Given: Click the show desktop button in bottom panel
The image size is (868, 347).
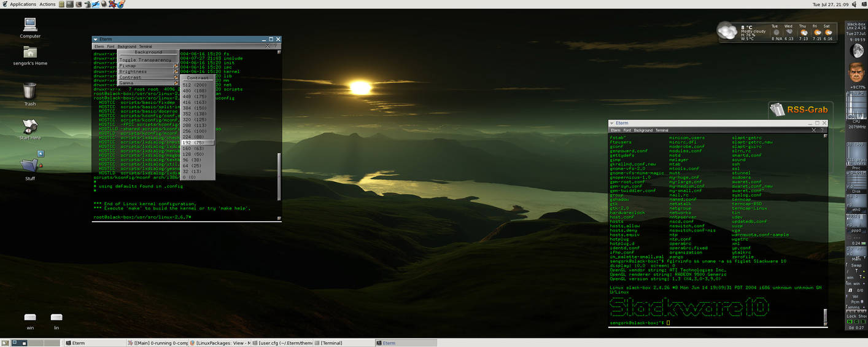Looking at the screenshot, I should [x=5, y=343].
